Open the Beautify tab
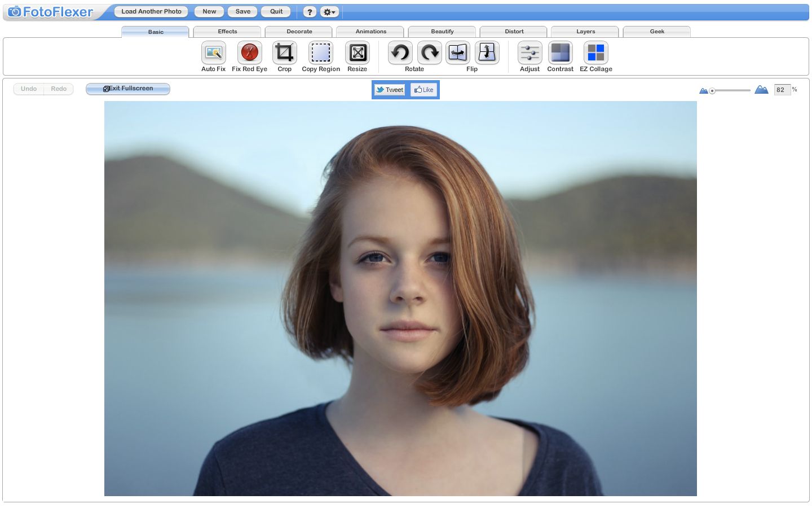The image size is (812, 508). (442, 32)
